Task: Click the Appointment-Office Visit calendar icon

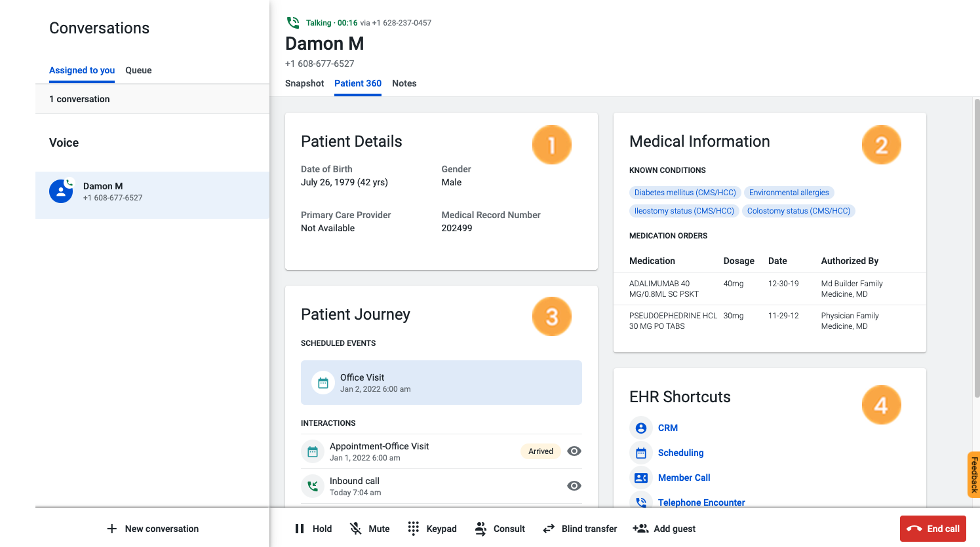Action: (313, 451)
